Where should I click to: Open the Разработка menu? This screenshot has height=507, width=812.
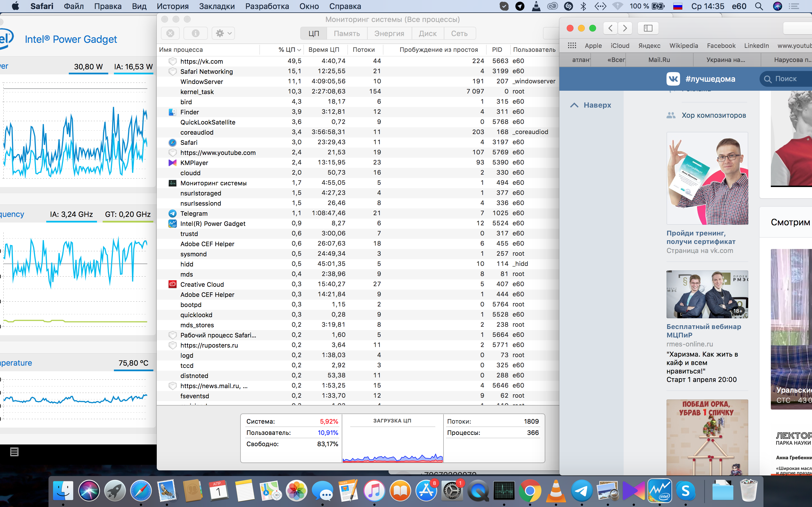coord(267,6)
